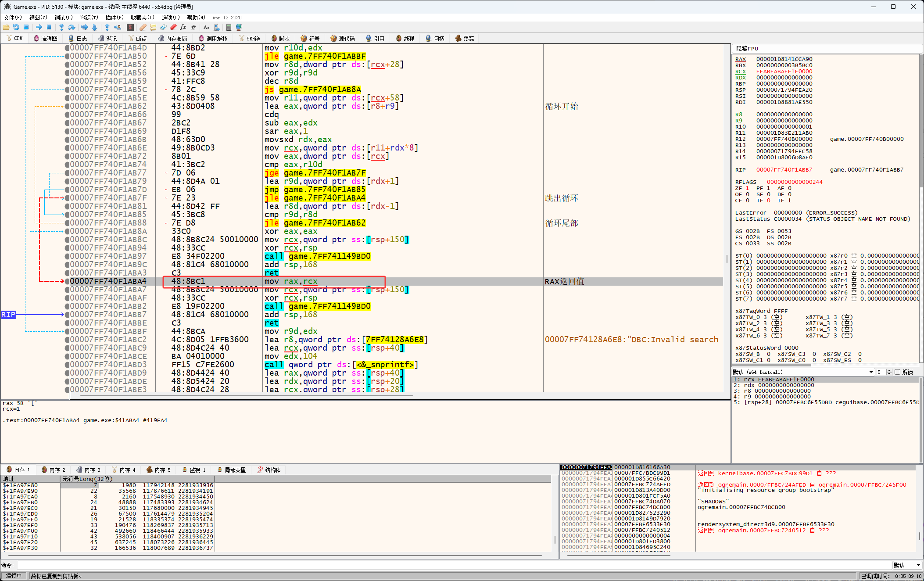This screenshot has height=581, width=924.
Task: Click the Restart debuggee icon
Action: click(16, 27)
